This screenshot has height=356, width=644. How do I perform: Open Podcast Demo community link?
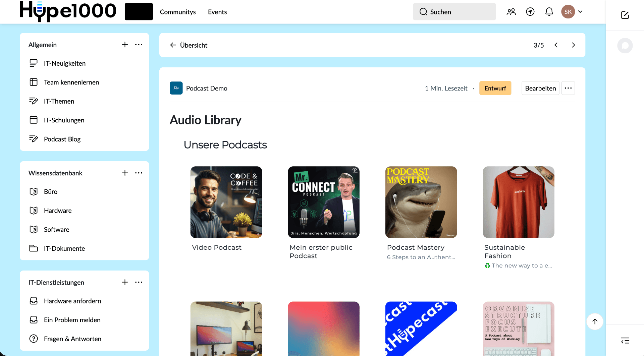207,88
